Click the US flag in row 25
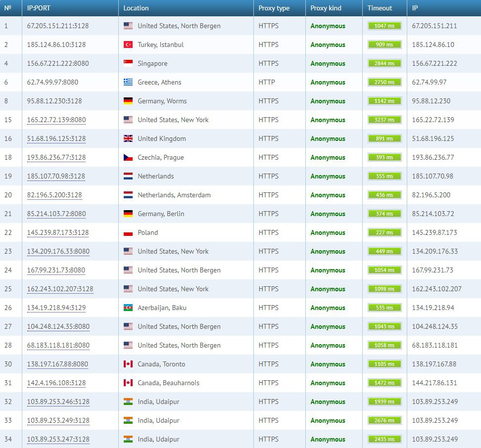The width and height of the screenshot is (481, 448). 128,289
